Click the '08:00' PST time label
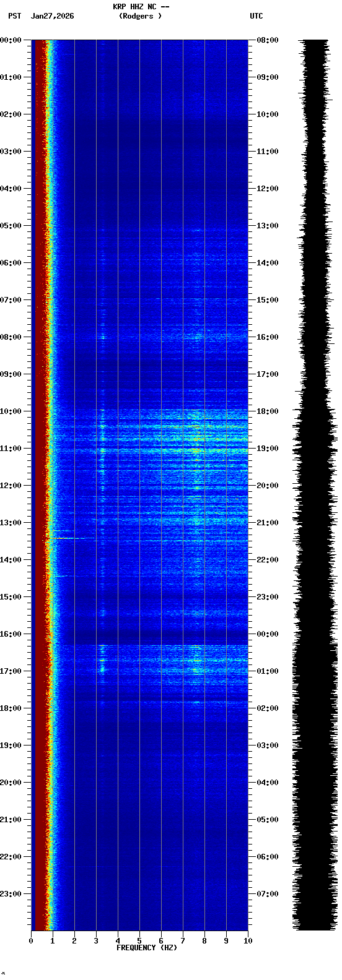The image size is (342, 980). [11, 337]
